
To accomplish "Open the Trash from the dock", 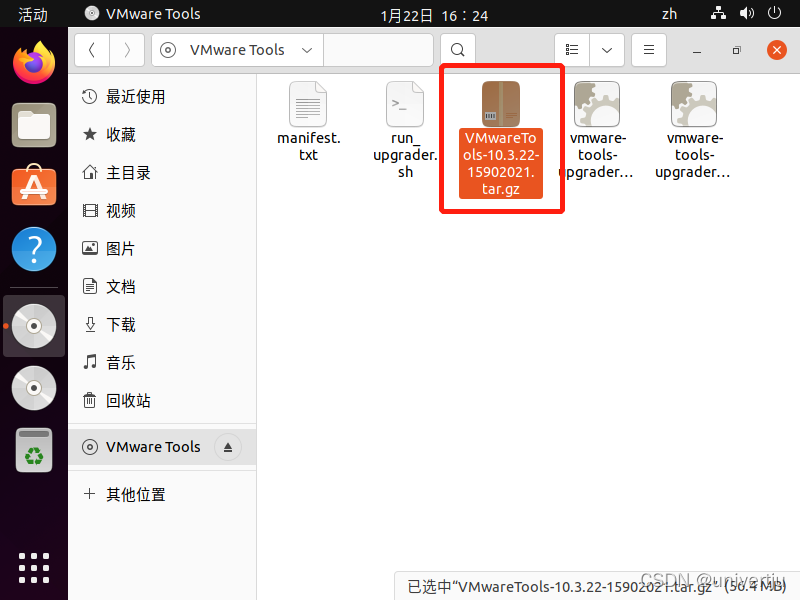I will 34,450.
